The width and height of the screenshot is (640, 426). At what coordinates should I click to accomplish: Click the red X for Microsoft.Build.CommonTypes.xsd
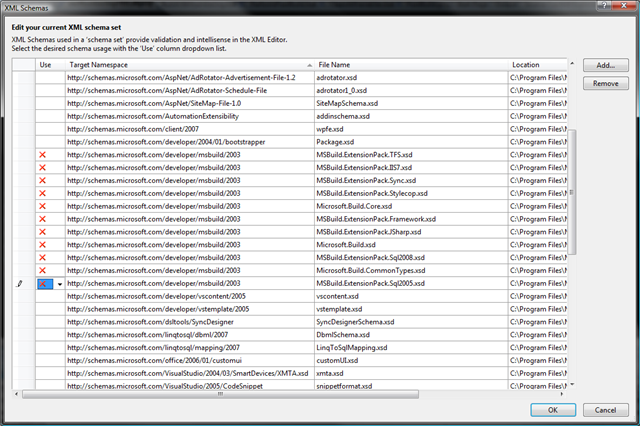click(42, 271)
